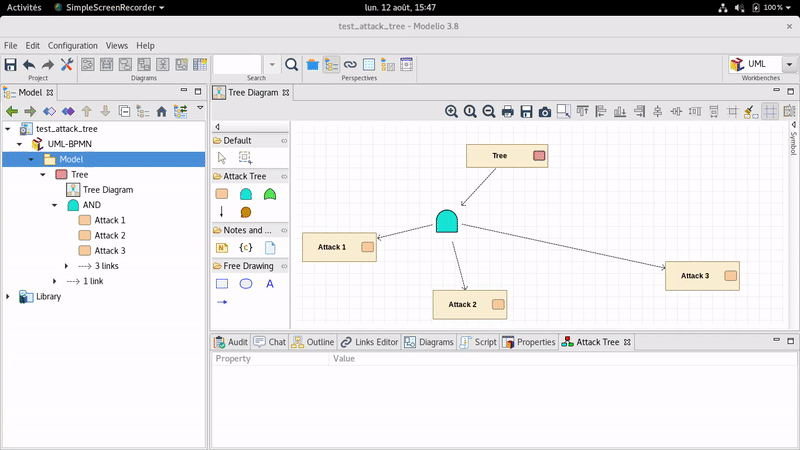Image resolution: width=800 pixels, height=450 pixels.
Task: Select the green OR gate palette tool
Action: point(270,194)
